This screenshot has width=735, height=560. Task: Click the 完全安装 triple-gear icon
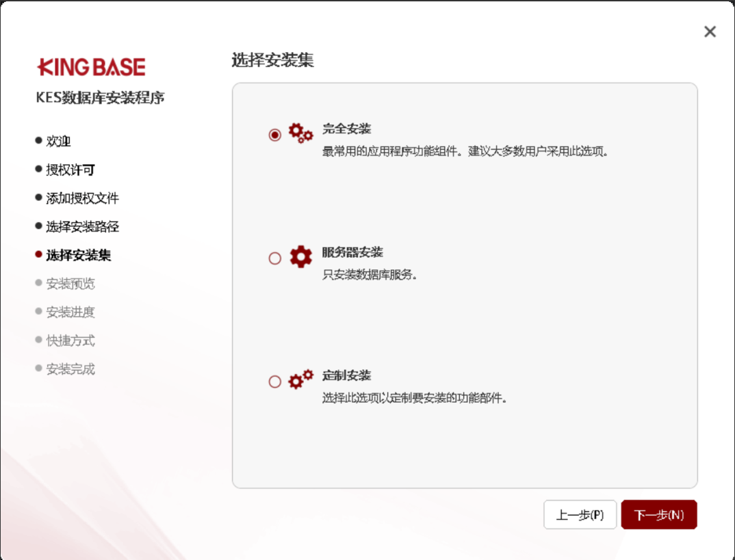(x=300, y=133)
